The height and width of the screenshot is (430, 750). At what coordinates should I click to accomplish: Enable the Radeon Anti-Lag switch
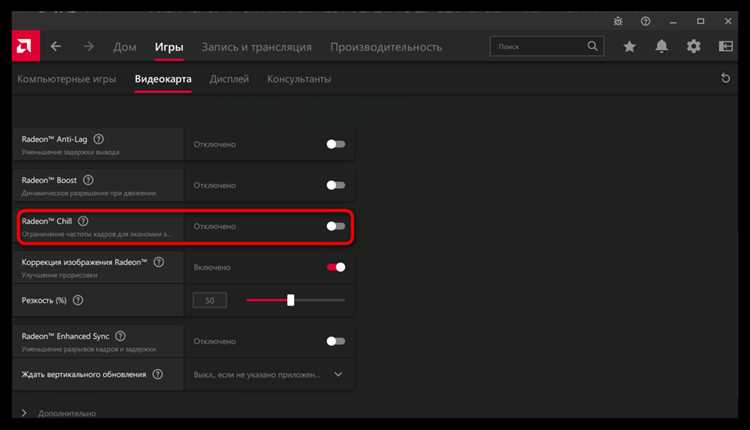(336, 144)
